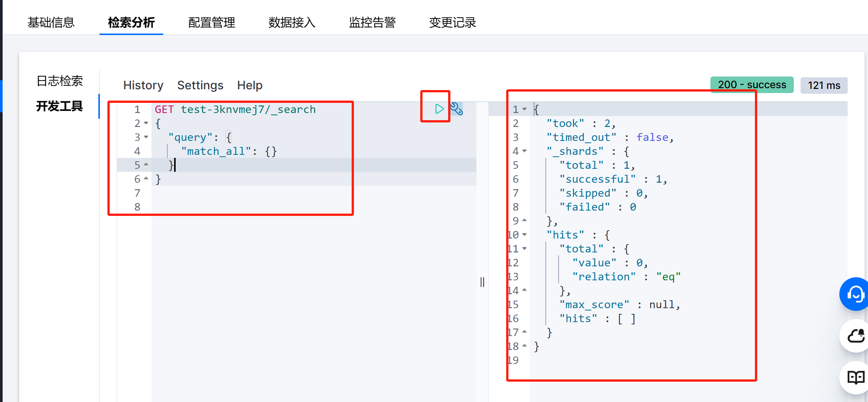Click the "121 ms" response time badge

pos(824,86)
